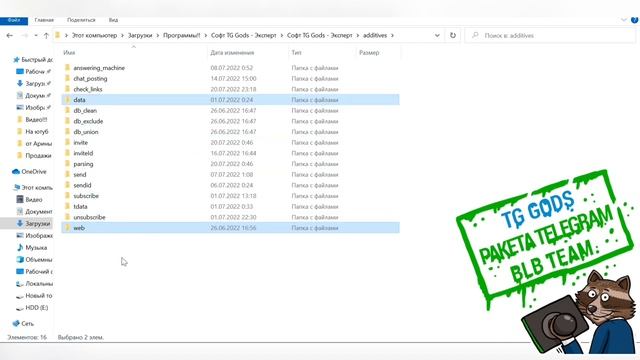Viewport: 640px width, 360px height.
Task: Sort by Имя column header
Action: (69, 53)
